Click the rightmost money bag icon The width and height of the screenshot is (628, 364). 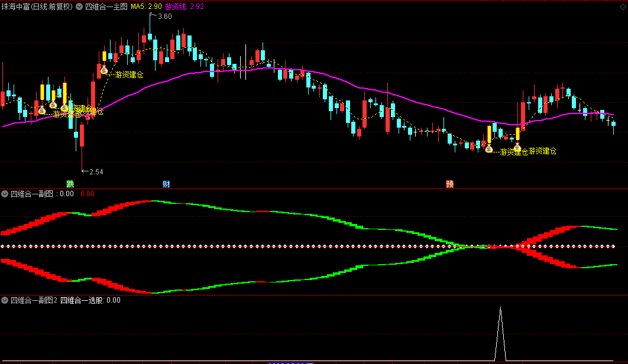pyautogui.click(x=517, y=148)
